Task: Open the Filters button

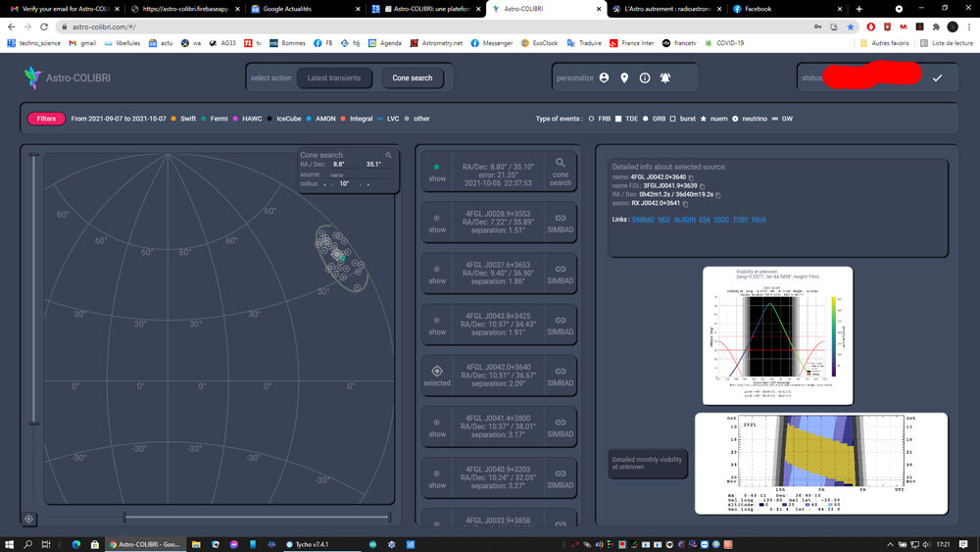Action: click(x=46, y=119)
